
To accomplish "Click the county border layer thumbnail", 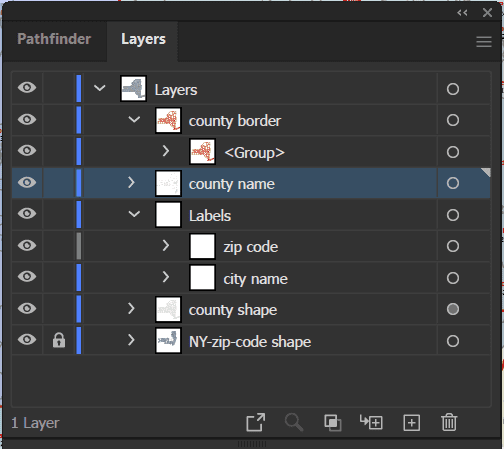I will pyautogui.click(x=168, y=120).
